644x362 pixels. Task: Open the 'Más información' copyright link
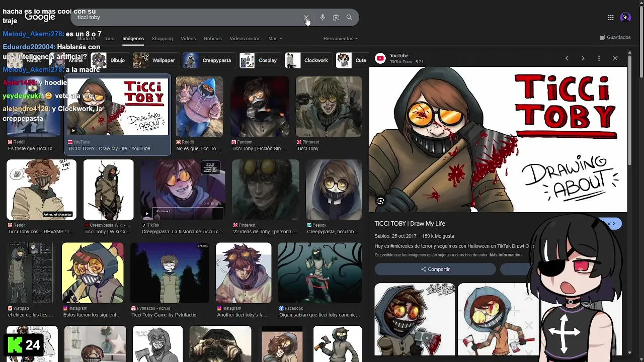click(x=505, y=255)
